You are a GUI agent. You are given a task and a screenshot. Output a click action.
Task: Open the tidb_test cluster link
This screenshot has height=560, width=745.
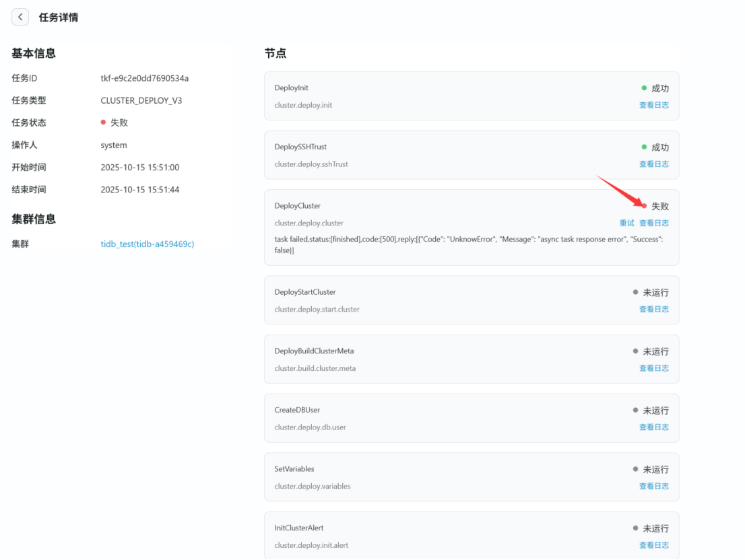147,244
